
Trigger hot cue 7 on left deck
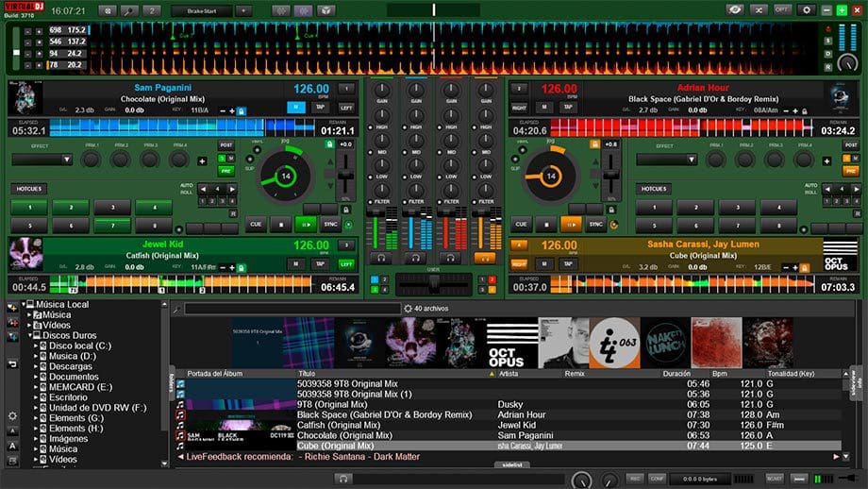pos(112,226)
